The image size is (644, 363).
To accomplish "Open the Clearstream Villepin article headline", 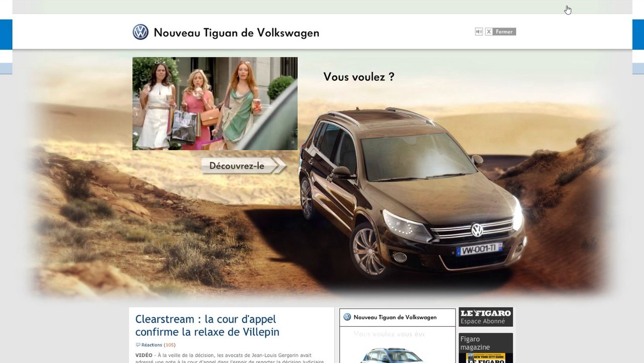I will click(207, 326).
